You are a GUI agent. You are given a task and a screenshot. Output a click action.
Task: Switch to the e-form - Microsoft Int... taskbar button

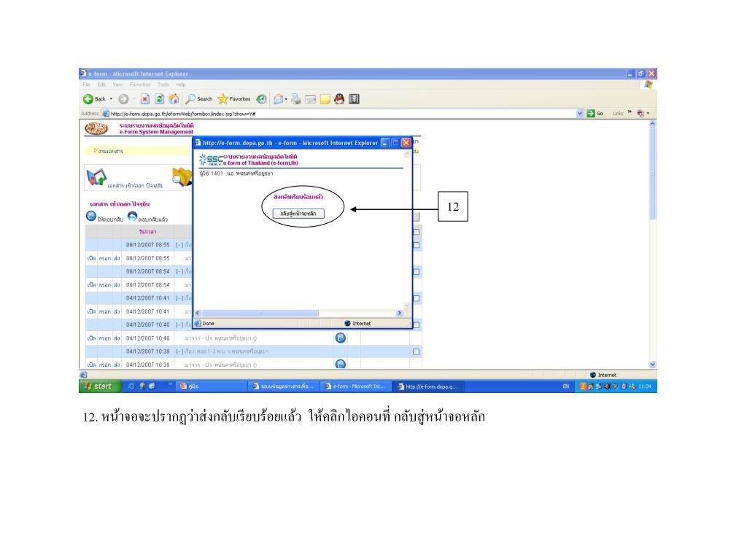[355, 386]
